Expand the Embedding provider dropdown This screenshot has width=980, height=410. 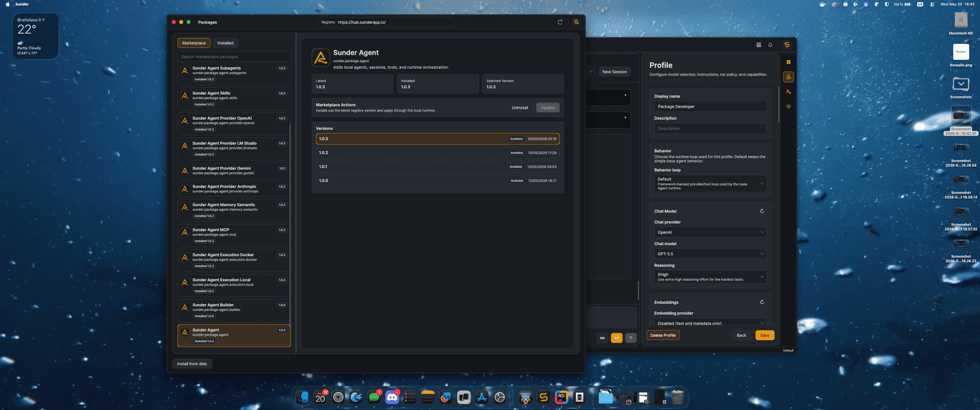point(710,323)
